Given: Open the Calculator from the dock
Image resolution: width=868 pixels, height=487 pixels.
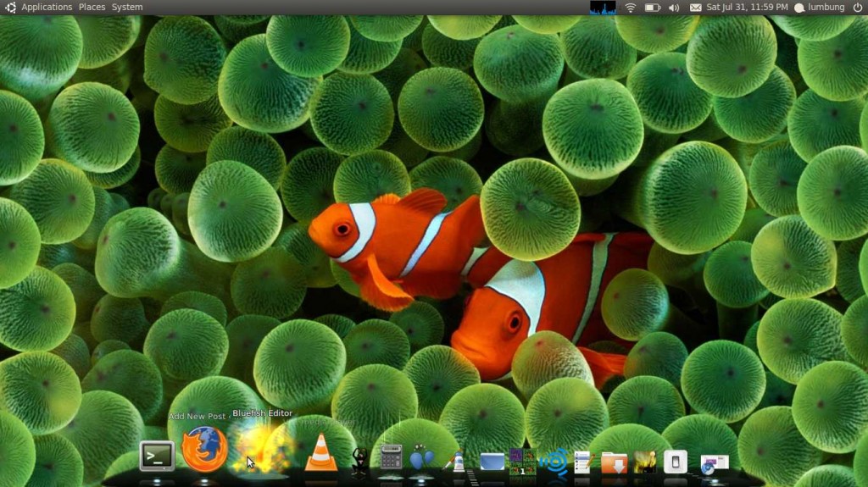Looking at the screenshot, I should (391, 458).
